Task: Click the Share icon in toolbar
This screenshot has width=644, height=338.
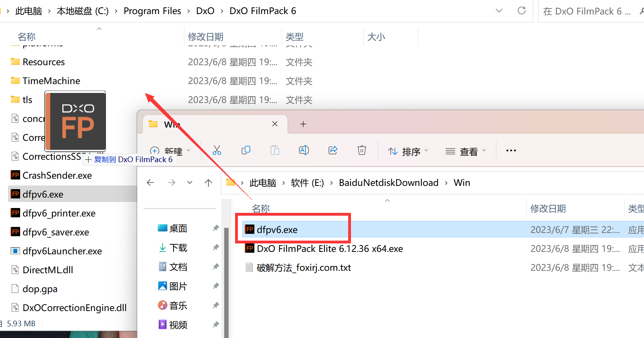Action: pyautogui.click(x=333, y=150)
